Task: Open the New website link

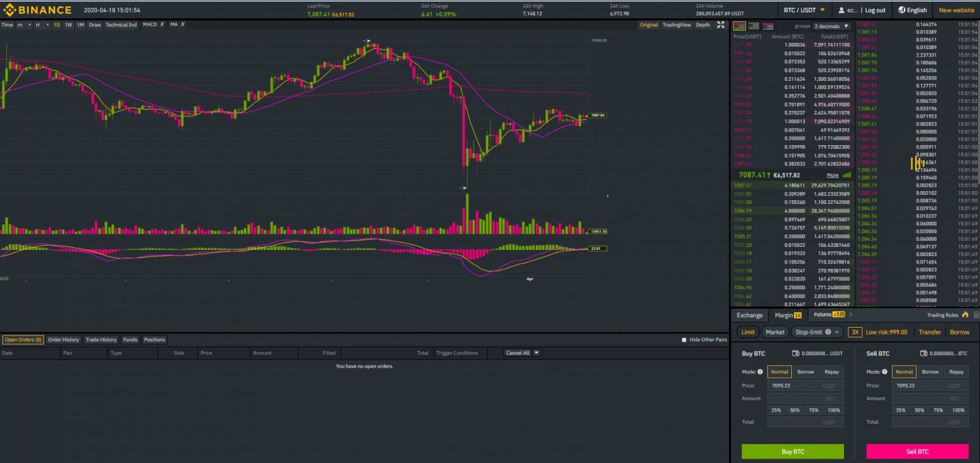Action: tap(956, 10)
